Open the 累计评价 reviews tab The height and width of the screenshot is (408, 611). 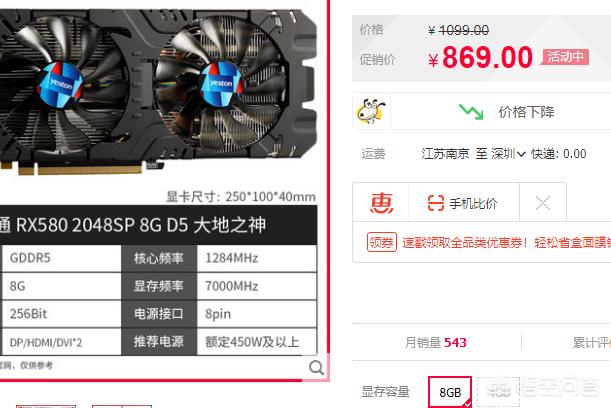coord(592,343)
